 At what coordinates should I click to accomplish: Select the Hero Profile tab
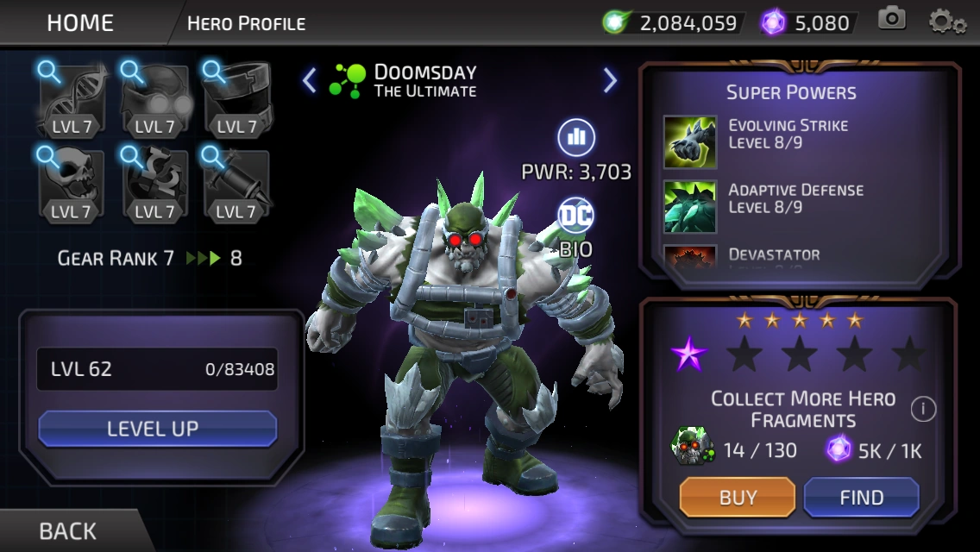246,24
